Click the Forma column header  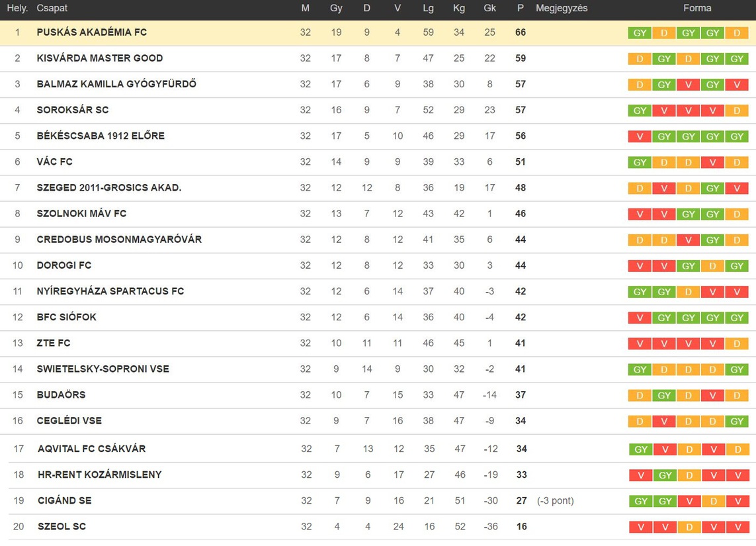click(696, 8)
